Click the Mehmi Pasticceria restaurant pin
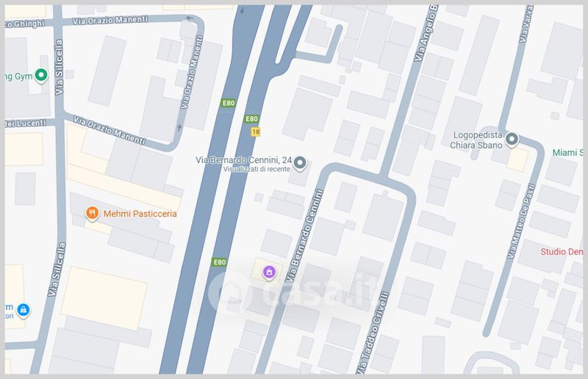588x379 pixels. 92,214
